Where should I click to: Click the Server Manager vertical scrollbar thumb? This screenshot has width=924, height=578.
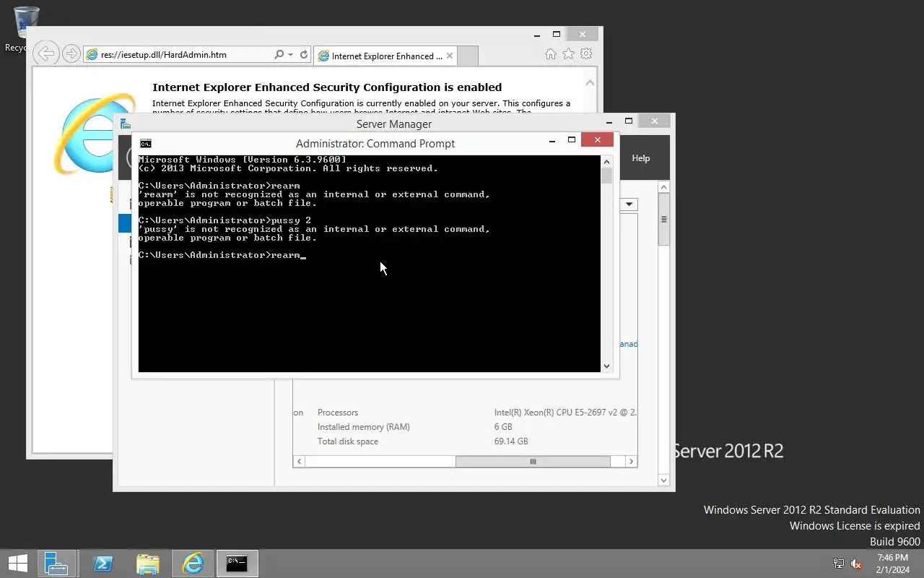[664, 220]
